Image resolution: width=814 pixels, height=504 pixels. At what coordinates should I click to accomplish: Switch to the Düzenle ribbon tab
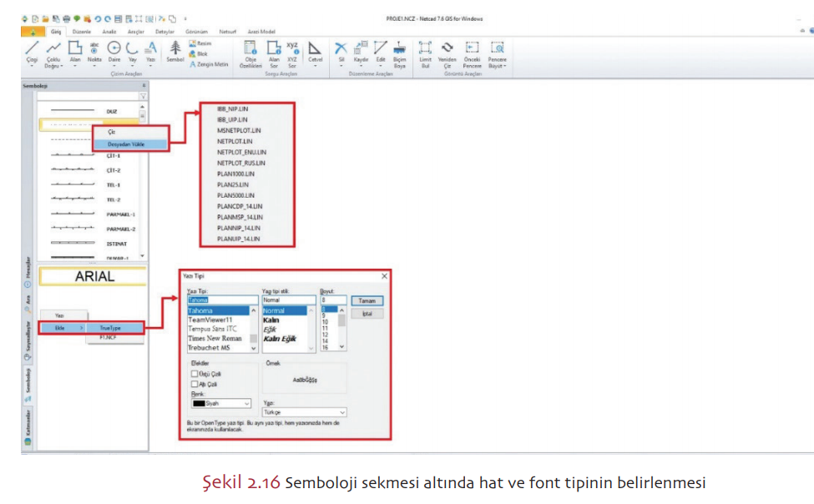coord(81,31)
